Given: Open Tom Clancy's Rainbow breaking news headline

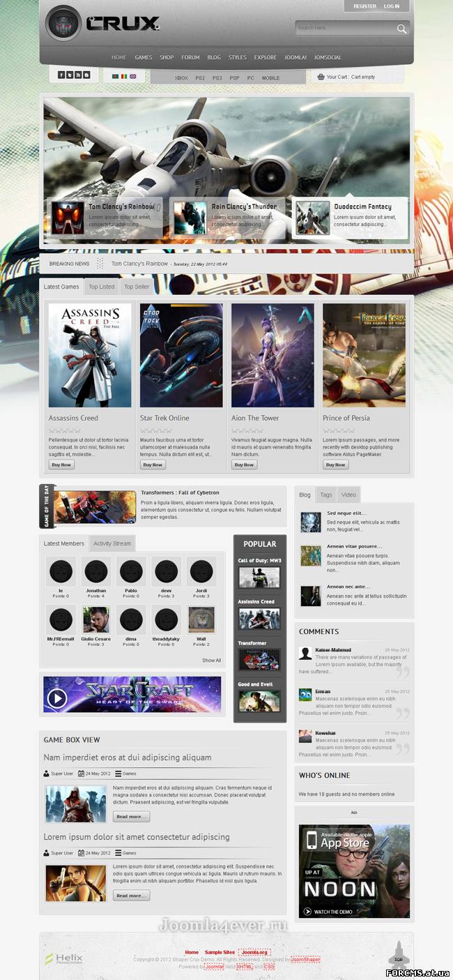Looking at the screenshot, I should [x=139, y=264].
